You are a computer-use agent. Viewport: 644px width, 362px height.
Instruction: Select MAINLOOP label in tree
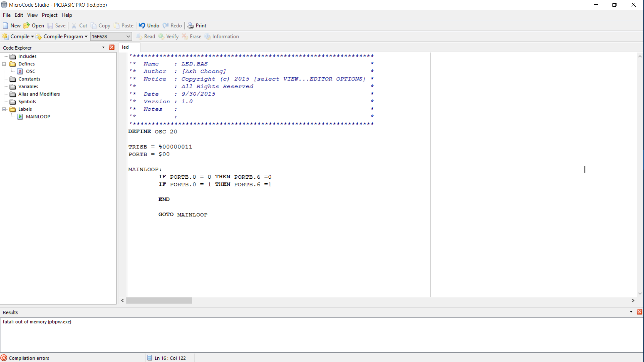click(38, 117)
